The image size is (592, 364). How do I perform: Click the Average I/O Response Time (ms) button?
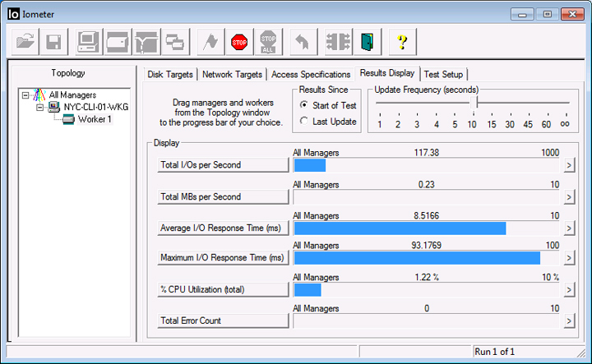click(x=223, y=228)
